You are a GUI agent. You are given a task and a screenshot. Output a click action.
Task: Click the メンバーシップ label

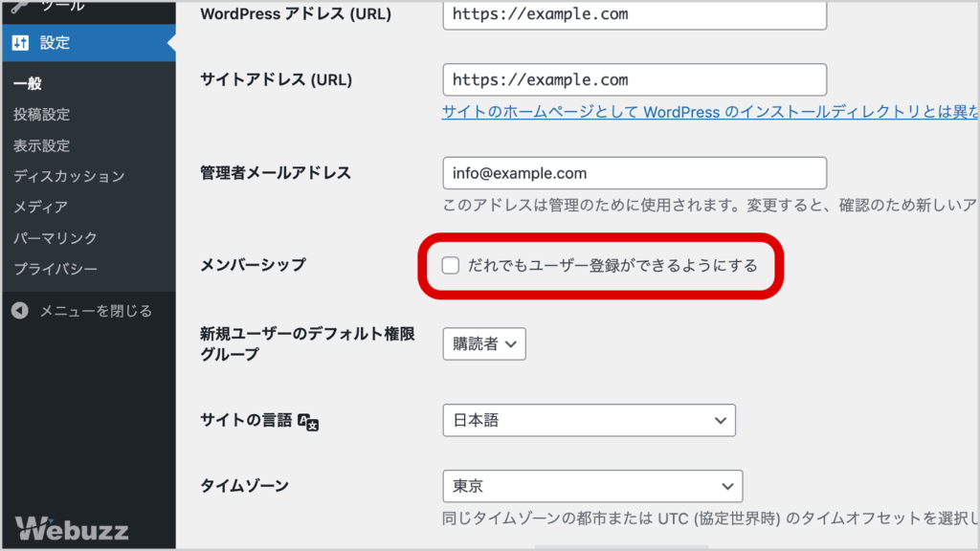point(253,265)
